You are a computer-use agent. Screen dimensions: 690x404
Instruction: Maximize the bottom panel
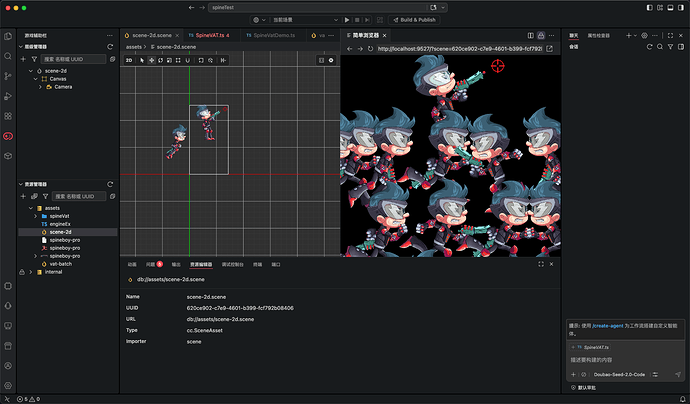pos(541,264)
